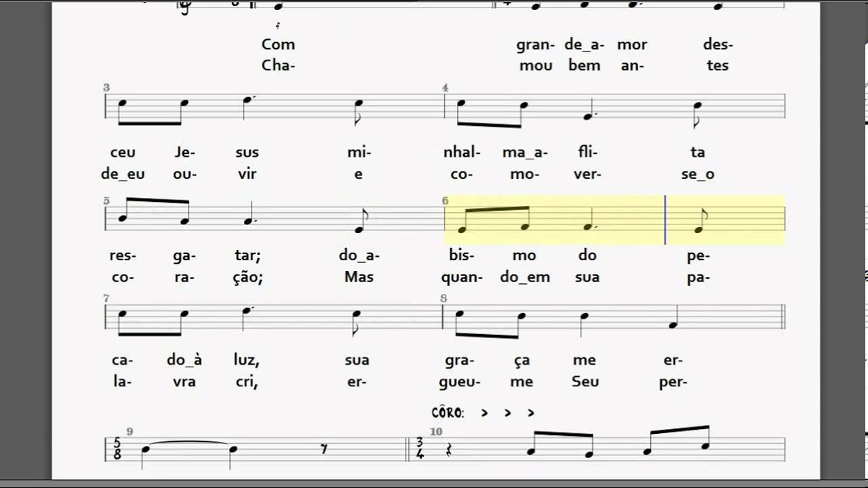
Task: Click the lyric 'Je-'
Action: coord(184,152)
